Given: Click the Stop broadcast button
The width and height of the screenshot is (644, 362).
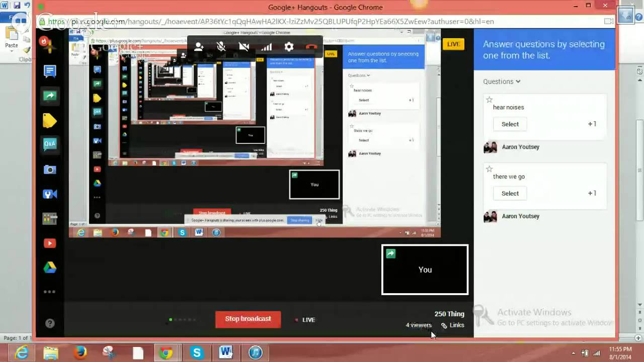Looking at the screenshot, I should coord(248,319).
